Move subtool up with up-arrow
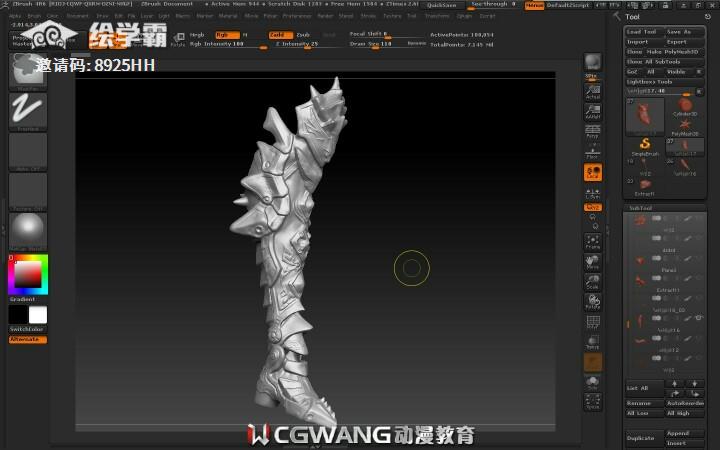This screenshot has height=450, width=720. (675, 383)
